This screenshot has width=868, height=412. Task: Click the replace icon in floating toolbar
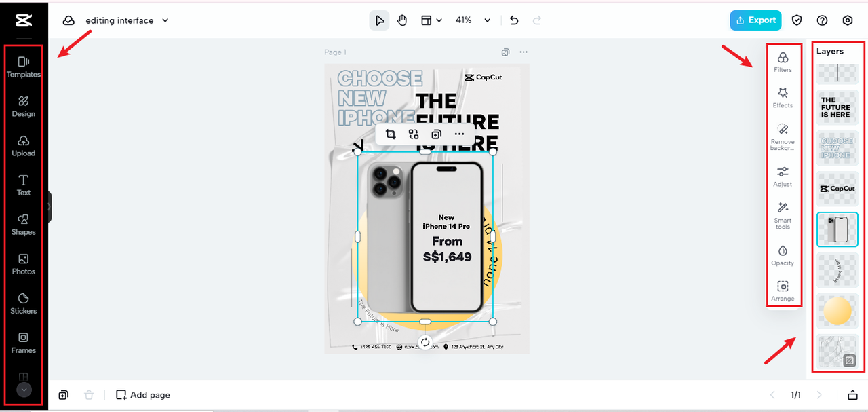coord(414,134)
